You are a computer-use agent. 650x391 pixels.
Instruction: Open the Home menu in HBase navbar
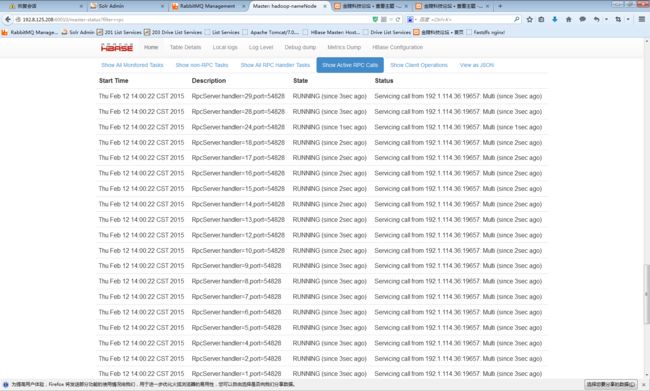[151, 47]
